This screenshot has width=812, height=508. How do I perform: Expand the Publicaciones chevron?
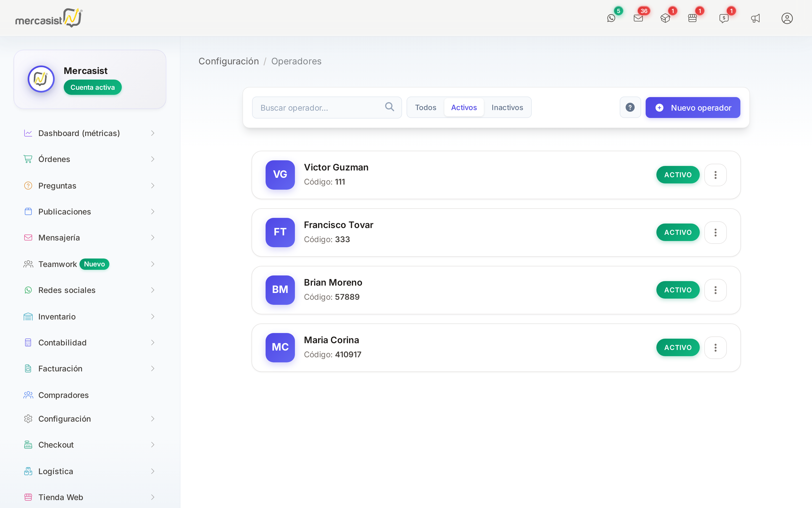point(153,211)
